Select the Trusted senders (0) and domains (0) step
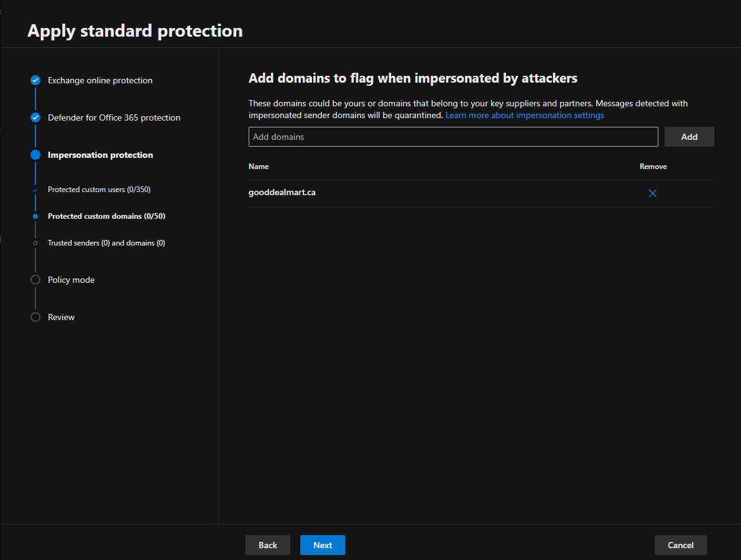Viewport: 741px width, 560px height. click(106, 242)
